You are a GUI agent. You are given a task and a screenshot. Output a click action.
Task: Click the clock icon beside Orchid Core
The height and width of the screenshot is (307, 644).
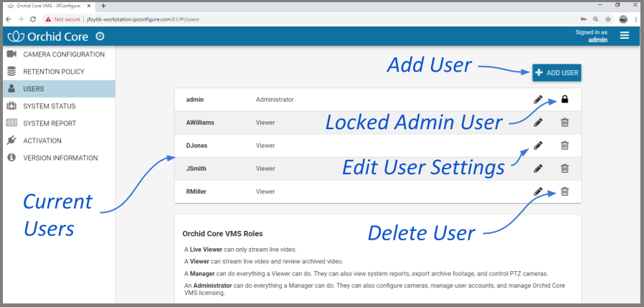[x=100, y=37]
